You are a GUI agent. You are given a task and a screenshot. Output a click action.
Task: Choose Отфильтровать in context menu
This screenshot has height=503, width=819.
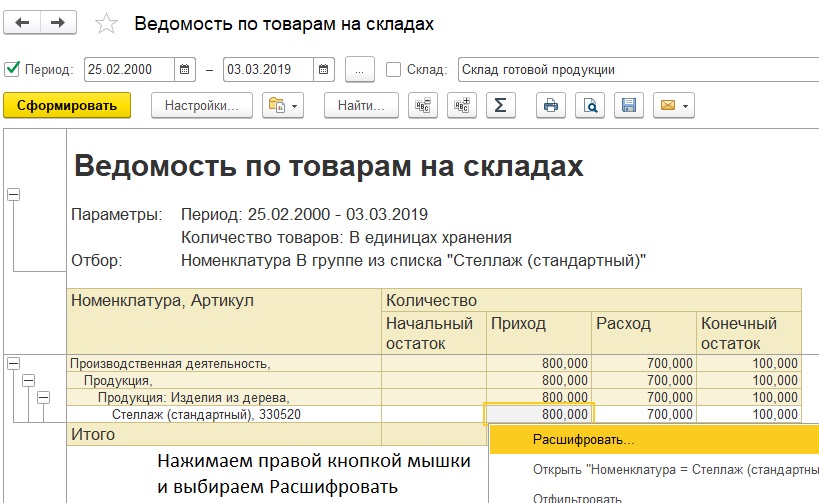pyautogui.click(x=654, y=497)
